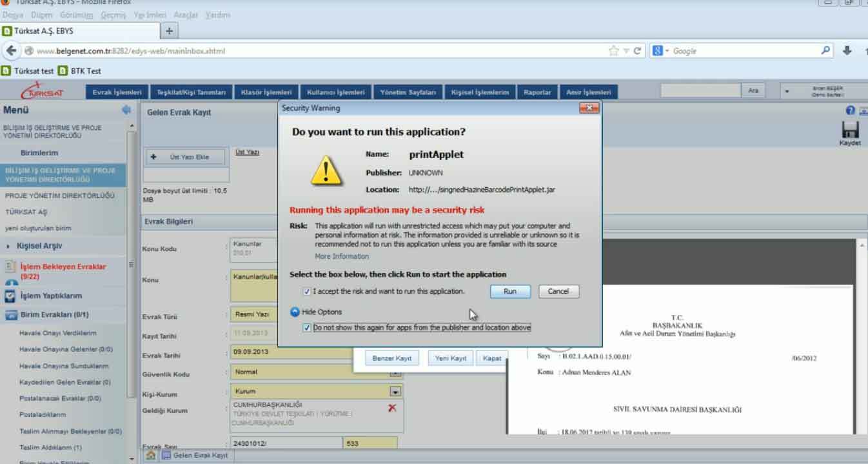868x464 pixels.
Task: Open the Türksat test bookmark
Action: tap(28, 71)
